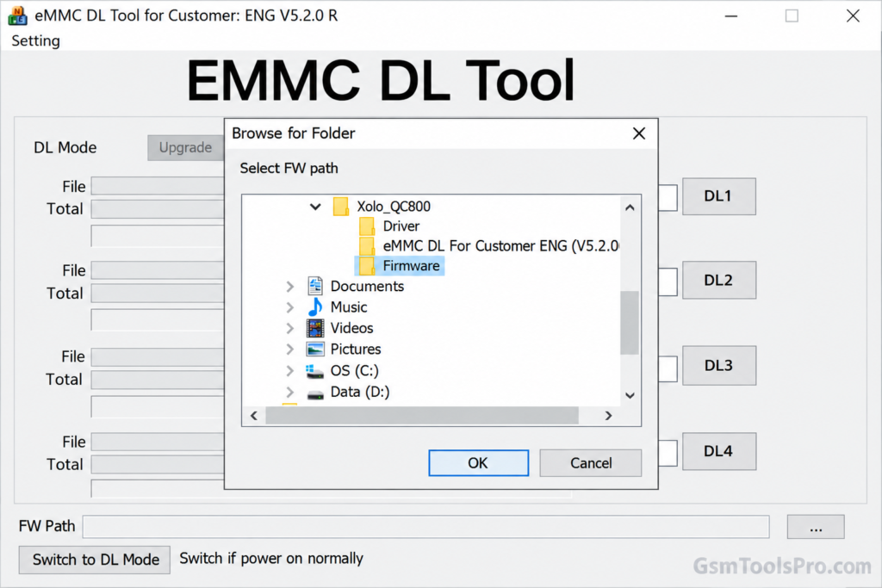This screenshot has width=882, height=588.
Task: Minimize the eMMC DL Tool window
Action: (731, 15)
